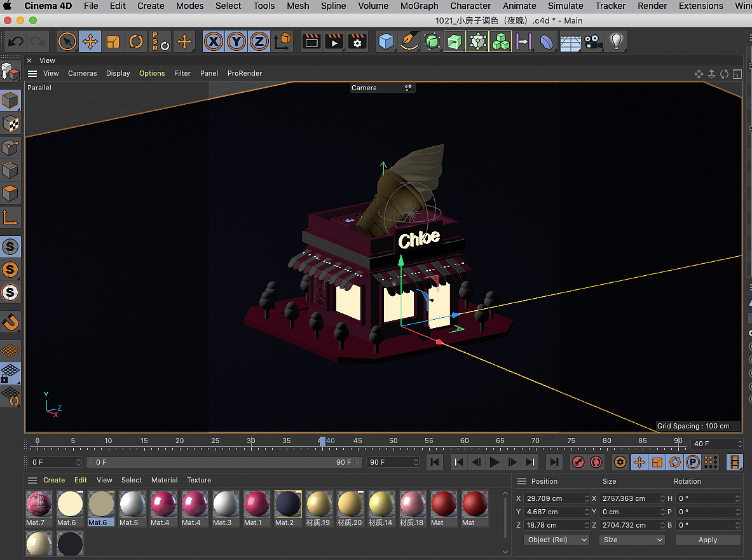Activate the Rotate tool

click(136, 42)
